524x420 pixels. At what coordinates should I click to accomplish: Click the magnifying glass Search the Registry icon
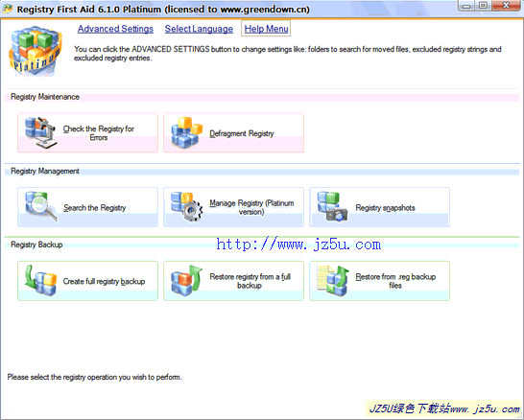pyautogui.click(x=41, y=207)
